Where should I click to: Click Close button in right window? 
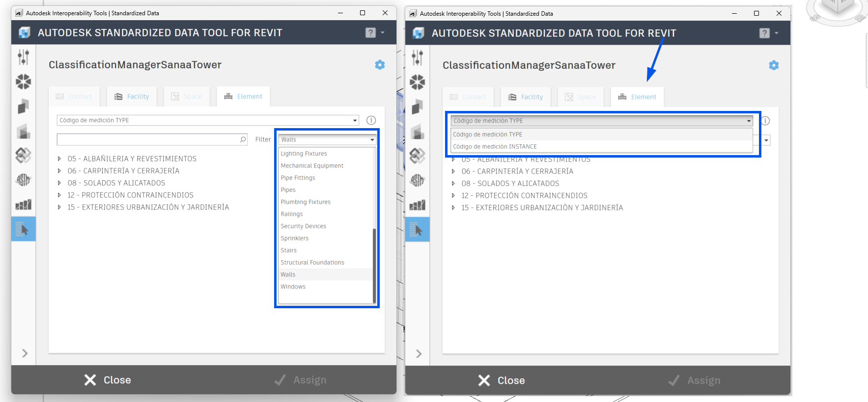coord(502,380)
